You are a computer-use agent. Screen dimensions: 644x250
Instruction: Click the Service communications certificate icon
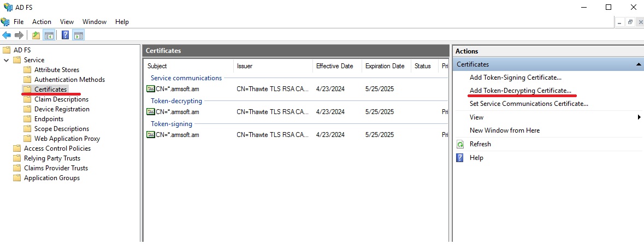[x=151, y=89]
